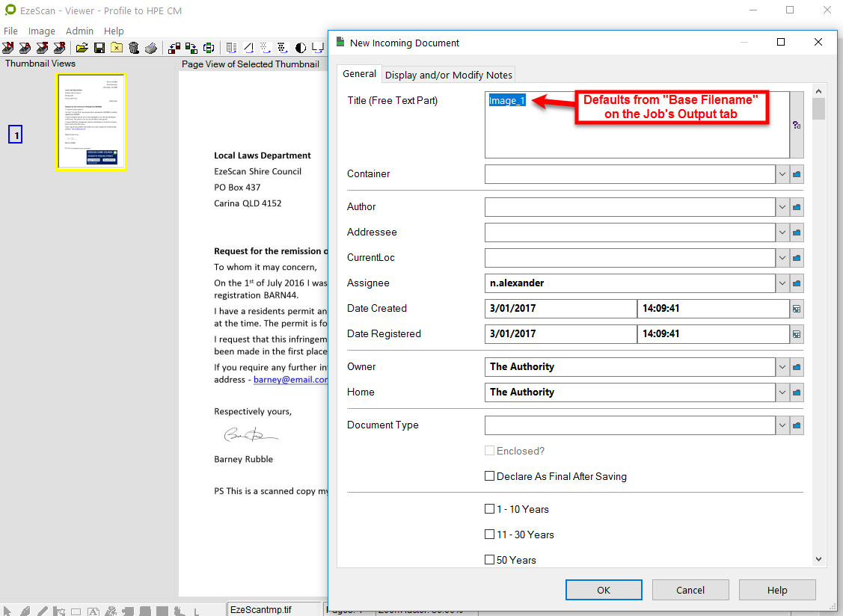Open the calendar picker for Date Created
This screenshot has height=616, width=843.
coord(797,309)
